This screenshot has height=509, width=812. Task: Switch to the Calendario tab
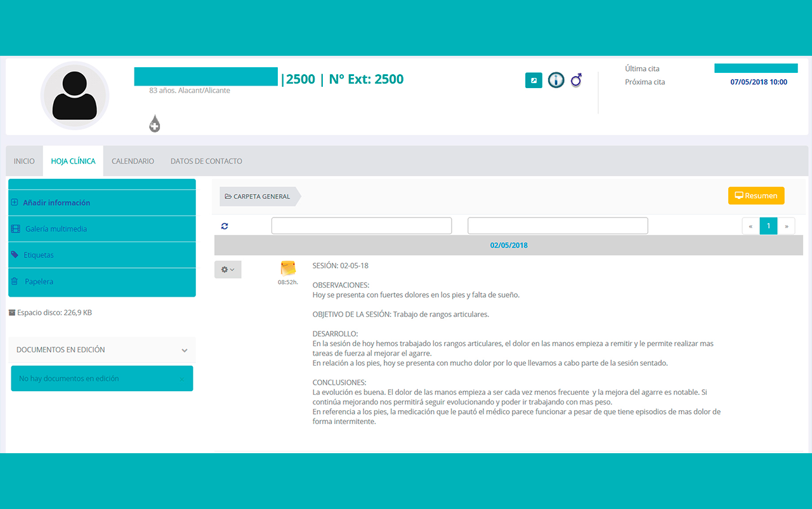pos(133,161)
